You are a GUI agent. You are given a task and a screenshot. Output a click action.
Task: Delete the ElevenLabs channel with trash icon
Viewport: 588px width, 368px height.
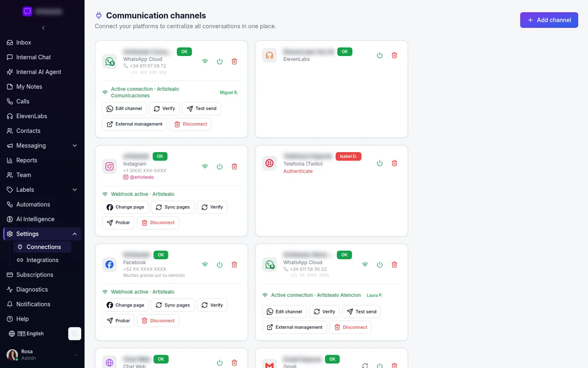tap(394, 55)
